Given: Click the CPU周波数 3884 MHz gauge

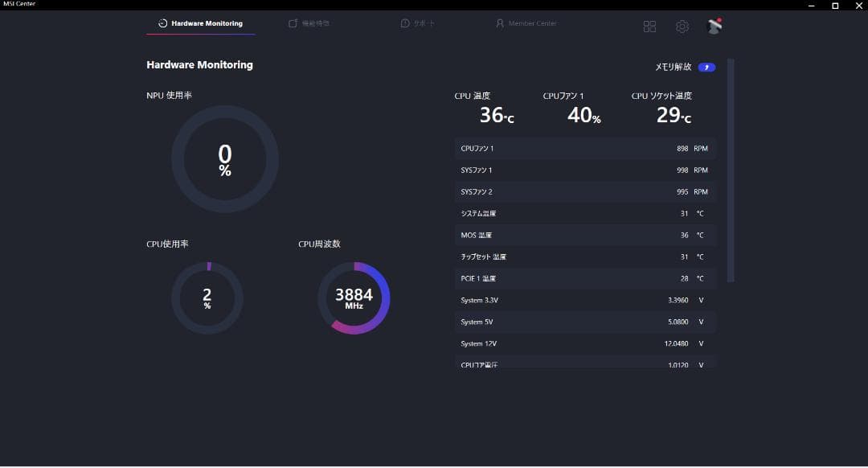Looking at the screenshot, I should 354,298.
